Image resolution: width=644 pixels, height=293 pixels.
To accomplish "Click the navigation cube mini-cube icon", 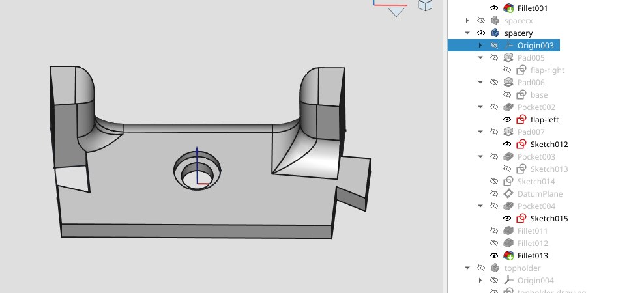I will (x=425, y=5).
